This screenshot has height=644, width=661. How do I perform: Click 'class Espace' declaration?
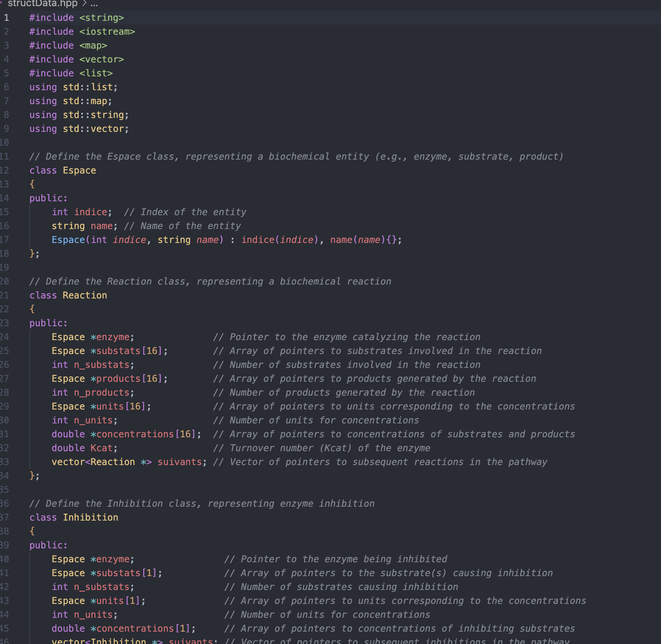(x=63, y=170)
